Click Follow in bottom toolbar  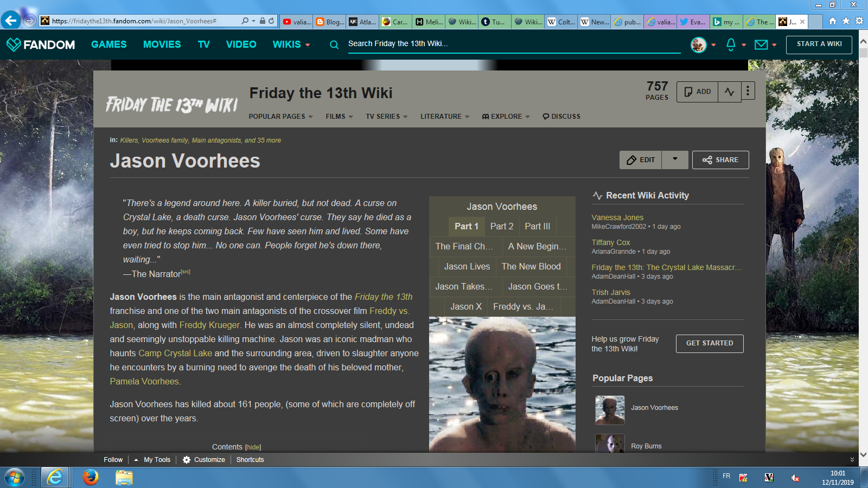[113, 460]
